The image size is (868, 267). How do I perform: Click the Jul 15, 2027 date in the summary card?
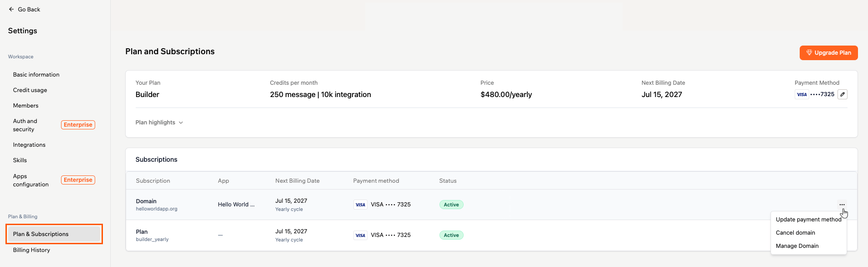(x=662, y=95)
